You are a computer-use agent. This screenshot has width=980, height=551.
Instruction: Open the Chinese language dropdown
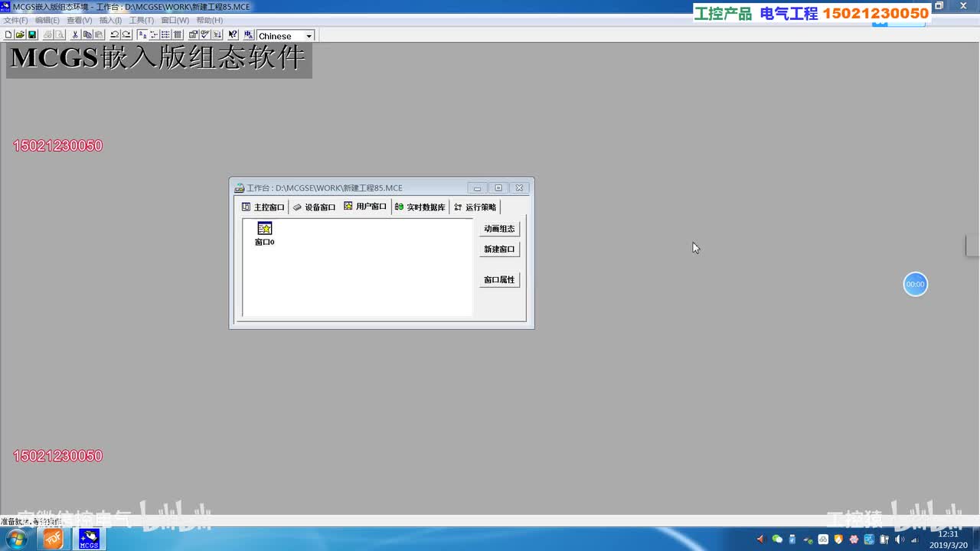coord(309,36)
